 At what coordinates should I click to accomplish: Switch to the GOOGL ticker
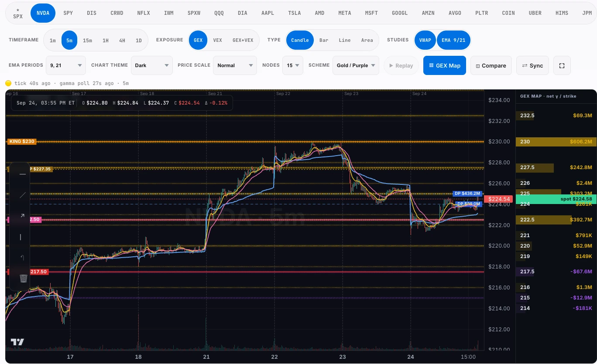pos(399,13)
